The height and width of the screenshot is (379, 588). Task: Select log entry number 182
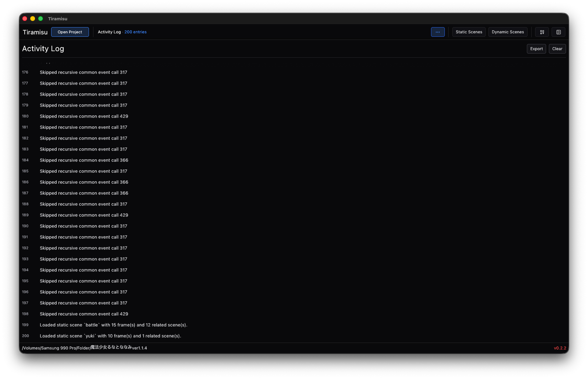coord(294,138)
